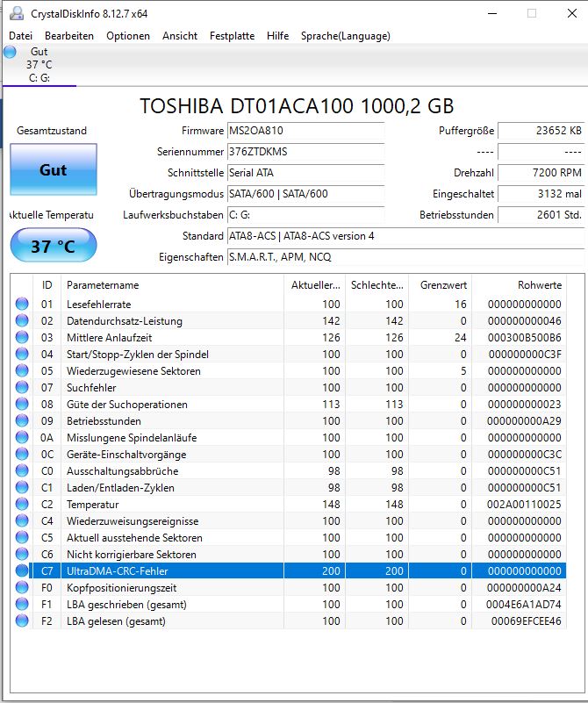Click the Puffergröße value 23652 KB
588x703 pixels.
(x=541, y=131)
